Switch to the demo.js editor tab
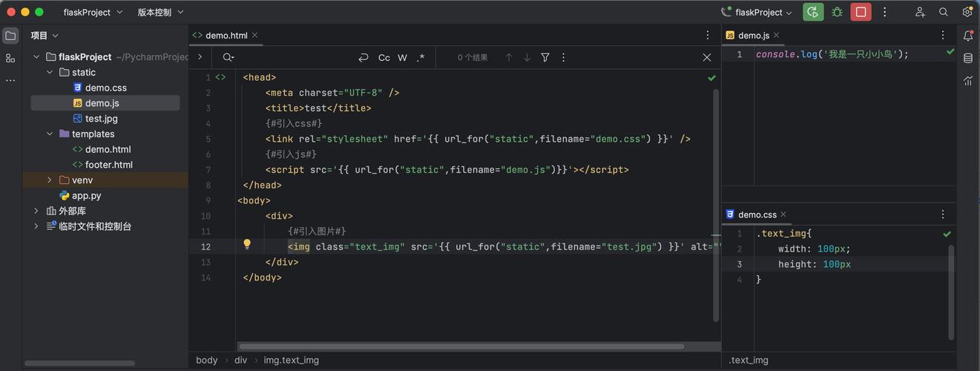 pos(753,35)
